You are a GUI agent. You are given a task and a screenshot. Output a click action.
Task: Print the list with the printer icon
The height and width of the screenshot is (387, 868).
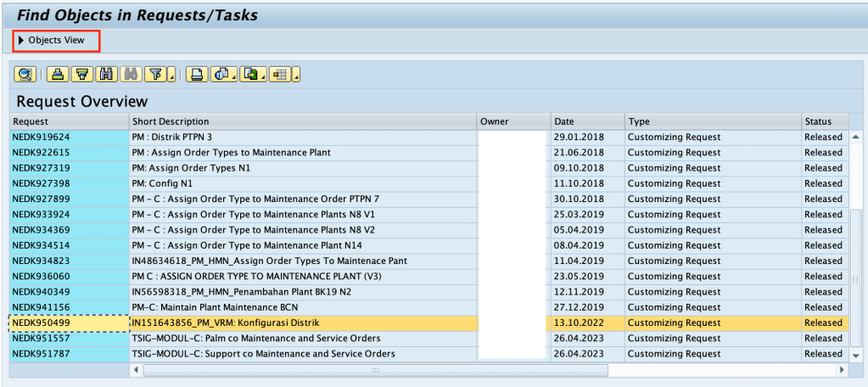(196, 75)
